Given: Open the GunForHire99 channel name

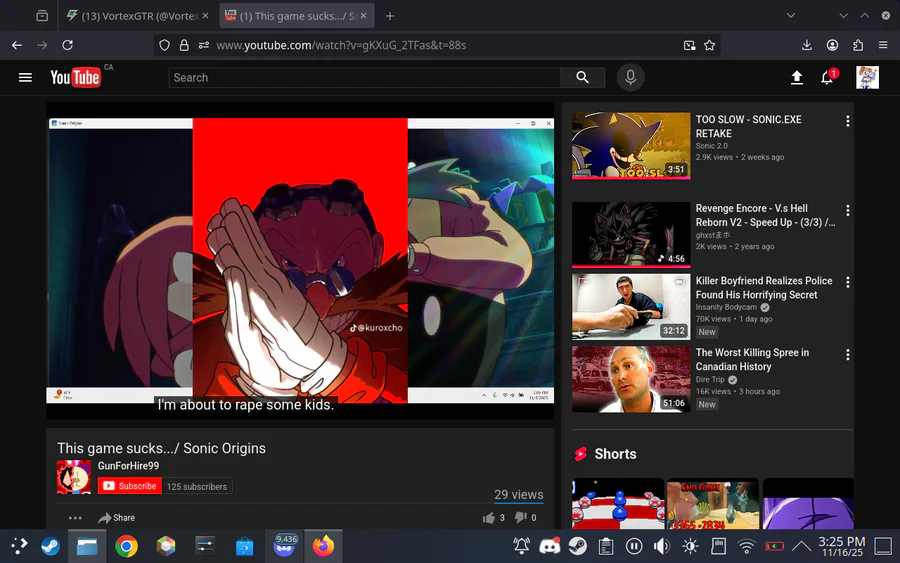Looking at the screenshot, I should coord(128,465).
